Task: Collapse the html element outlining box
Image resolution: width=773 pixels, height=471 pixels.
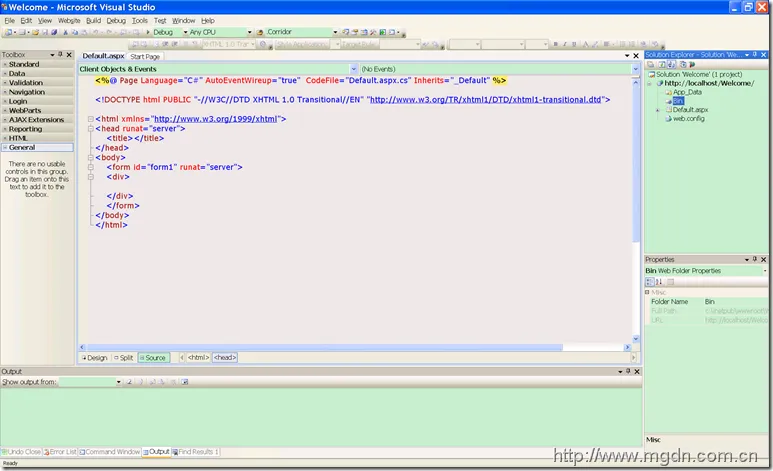Action: click(91, 119)
